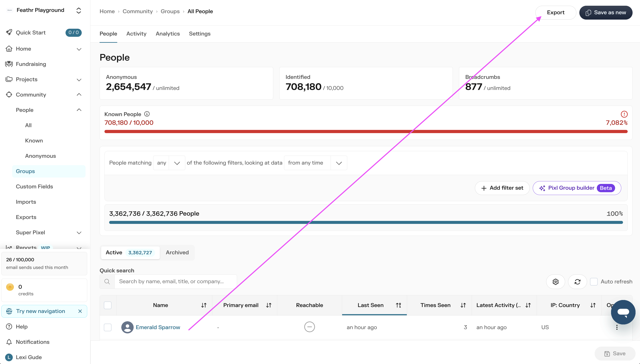
Task: Toggle the Auto refresh checkbox
Action: (594, 282)
